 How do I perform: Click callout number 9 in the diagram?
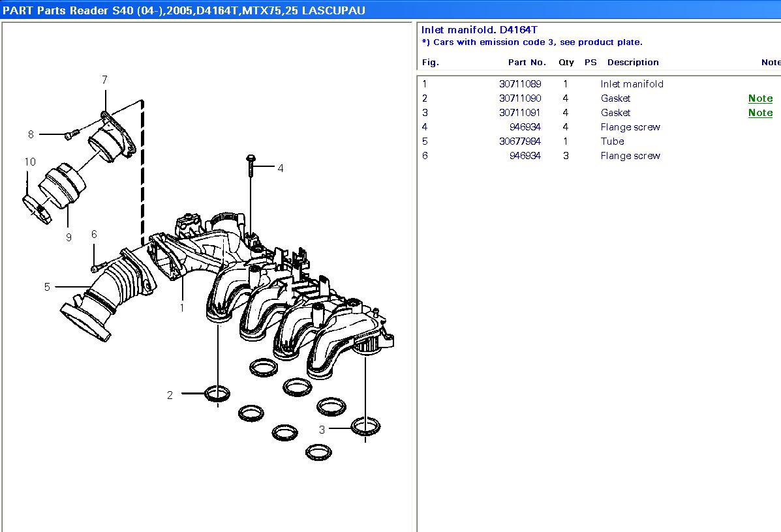pos(69,238)
